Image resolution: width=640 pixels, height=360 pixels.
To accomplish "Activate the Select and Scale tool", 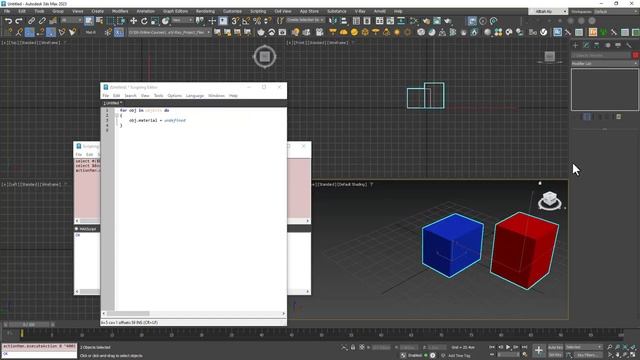I will [x=155, y=21].
